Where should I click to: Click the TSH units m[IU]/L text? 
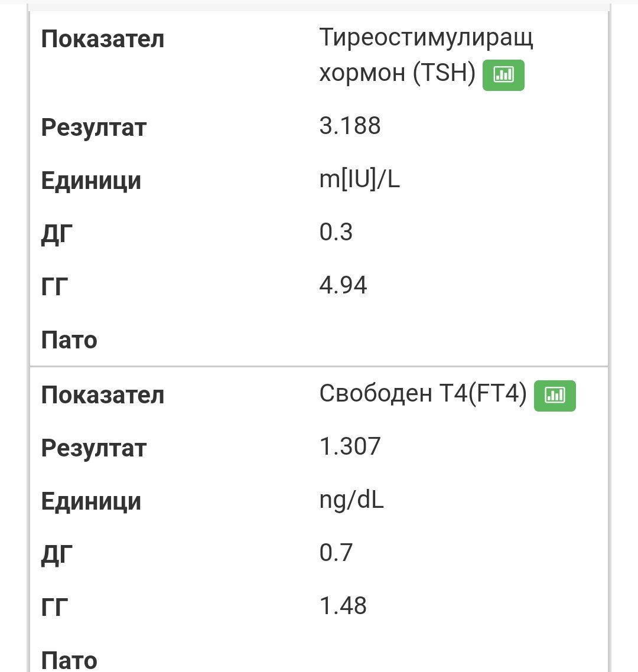pyautogui.click(x=359, y=179)
